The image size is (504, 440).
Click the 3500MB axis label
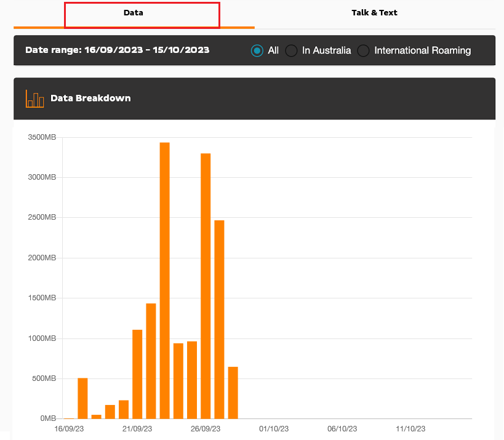pos(43,137)
